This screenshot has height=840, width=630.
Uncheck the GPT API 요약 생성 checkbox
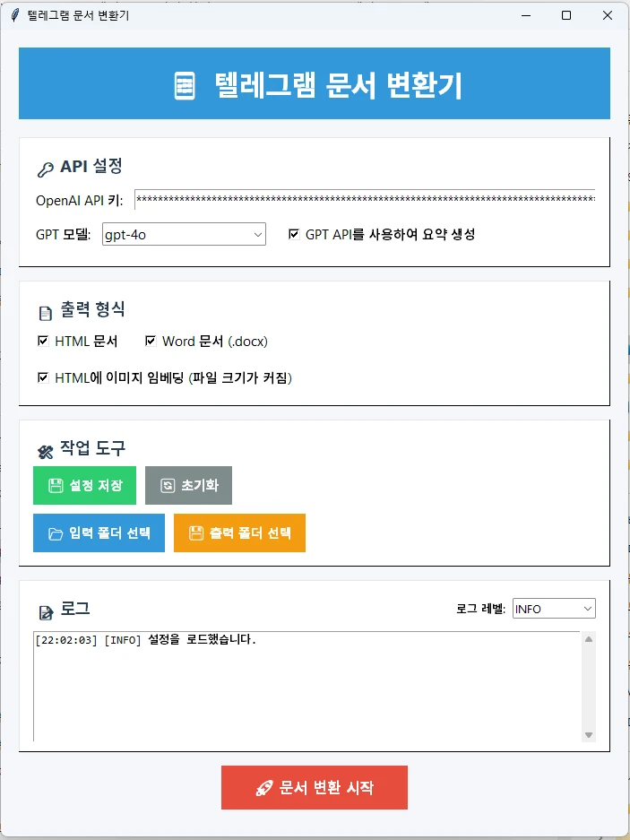click(x=294, y=234)
